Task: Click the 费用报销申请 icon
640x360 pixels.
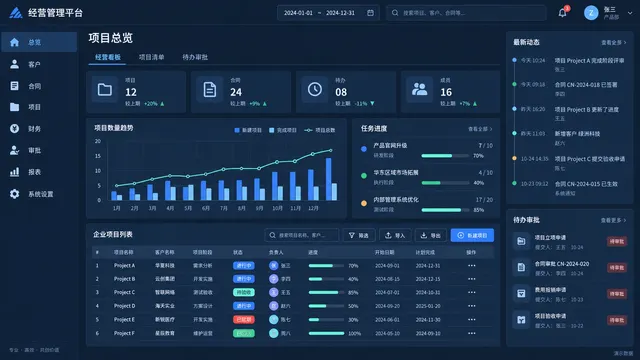Action: pyautogui.click(x=521, y=293)
